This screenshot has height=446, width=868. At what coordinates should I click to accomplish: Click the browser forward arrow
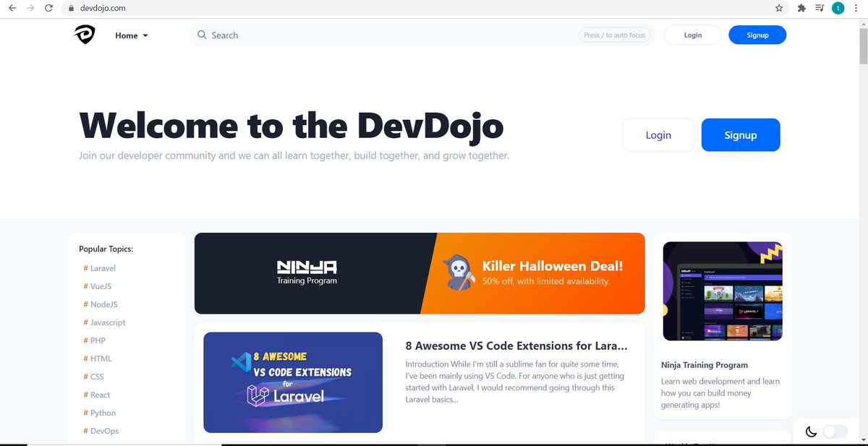tap(30, 8)
